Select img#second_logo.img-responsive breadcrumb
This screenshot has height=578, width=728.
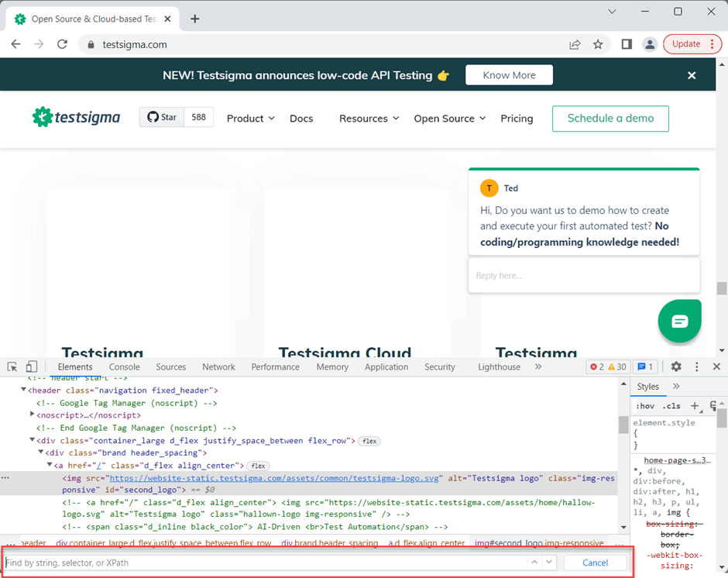[538, 542]
